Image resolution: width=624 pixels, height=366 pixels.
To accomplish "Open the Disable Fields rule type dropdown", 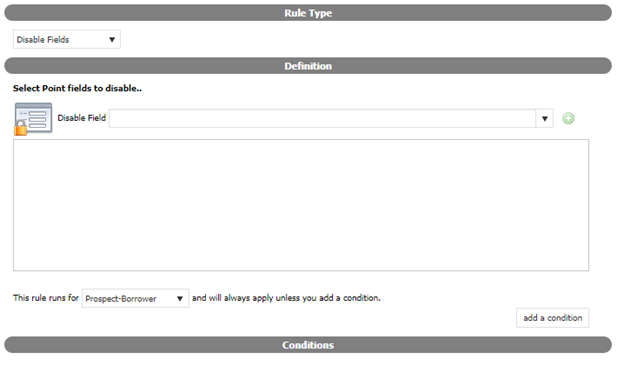I will tap(67, 39).
